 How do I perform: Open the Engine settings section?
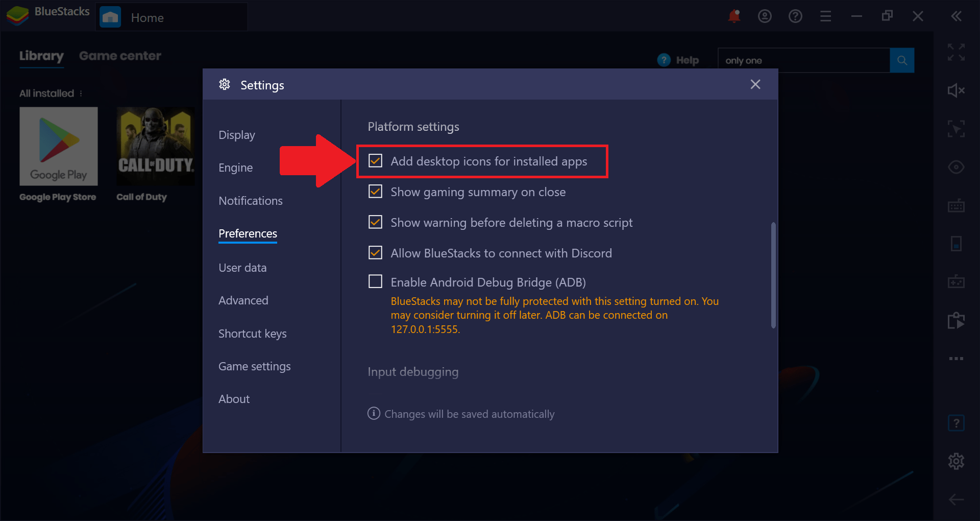tap(235, 168)
